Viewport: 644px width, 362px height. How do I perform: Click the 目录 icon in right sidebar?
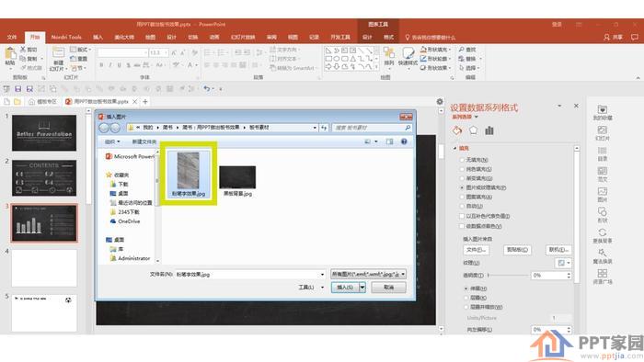(x=603, y=151)
